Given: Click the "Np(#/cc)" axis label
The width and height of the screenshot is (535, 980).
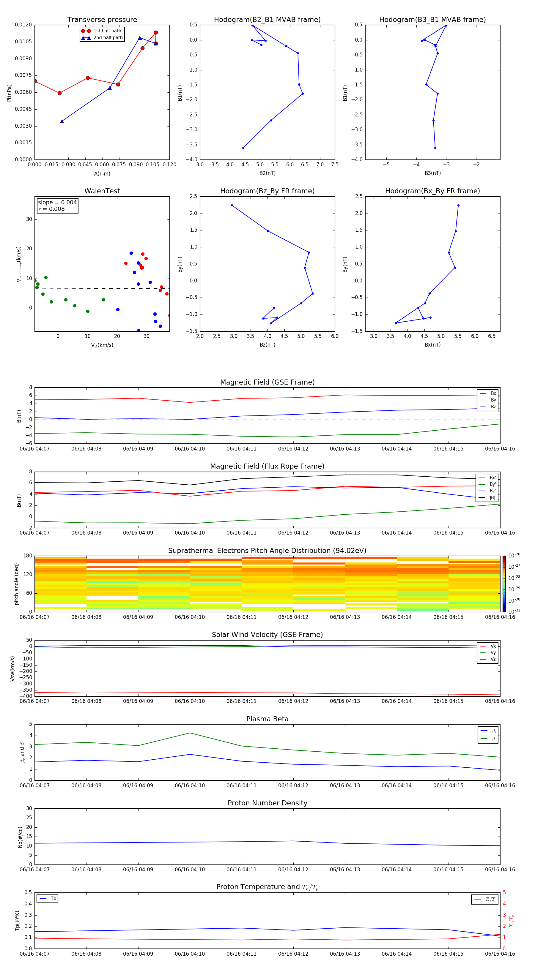Looking at the screenshot, I should (x=20, y=837).
